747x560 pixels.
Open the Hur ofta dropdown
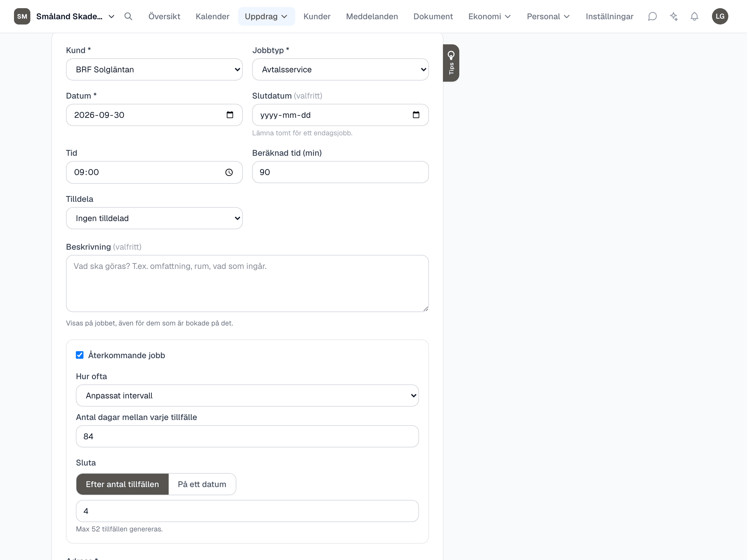click(x=247, y=395)
